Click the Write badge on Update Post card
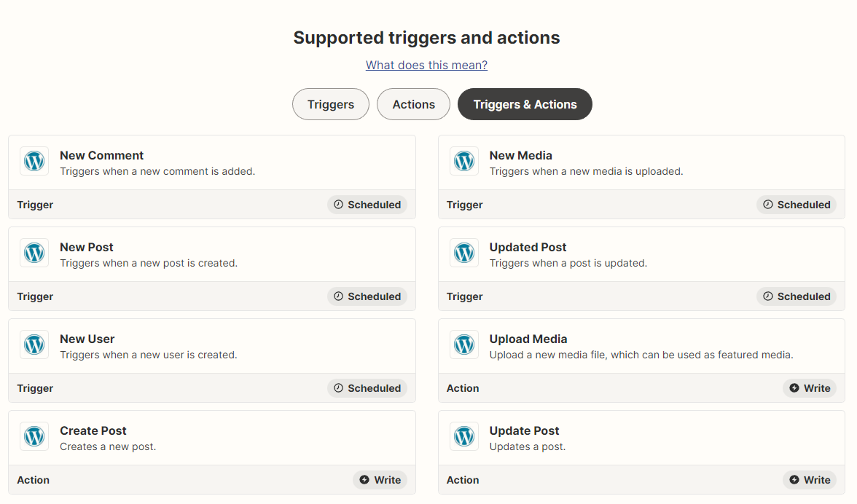 pos(810,480)
